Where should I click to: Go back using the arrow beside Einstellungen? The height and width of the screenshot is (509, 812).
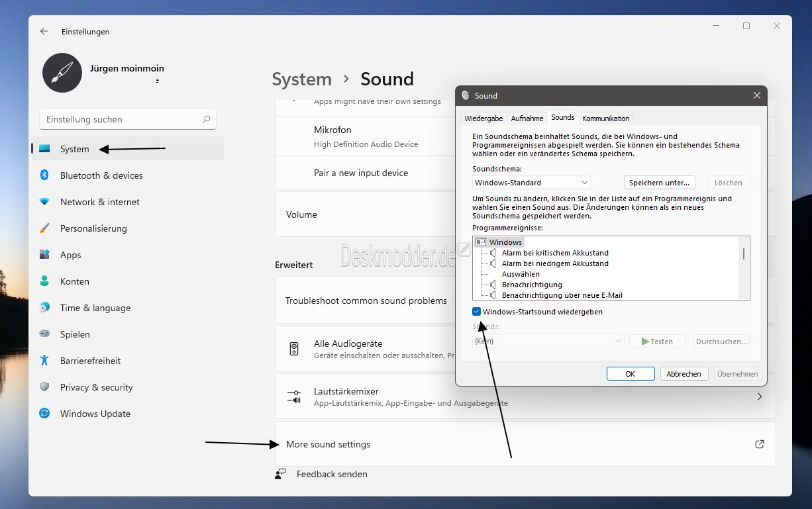(44, 31)
